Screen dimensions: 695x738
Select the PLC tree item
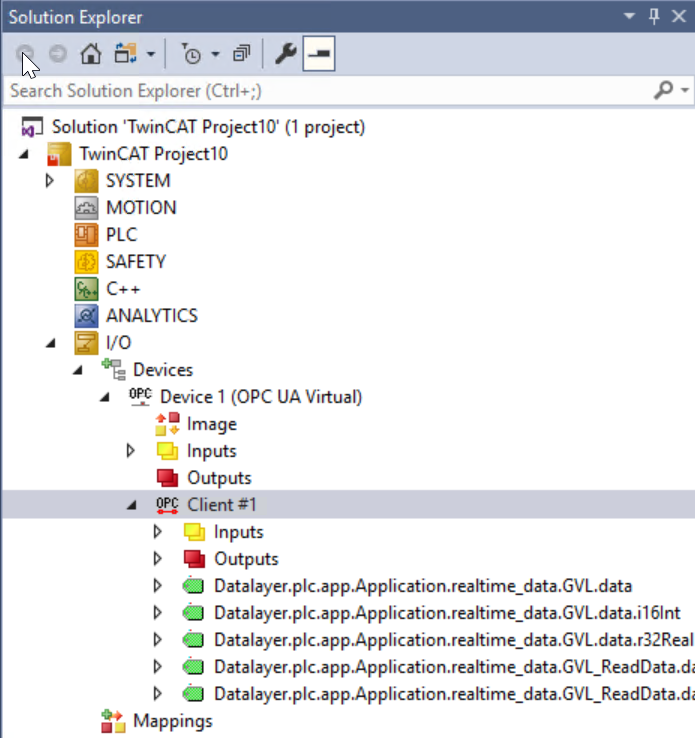point(121,235)
